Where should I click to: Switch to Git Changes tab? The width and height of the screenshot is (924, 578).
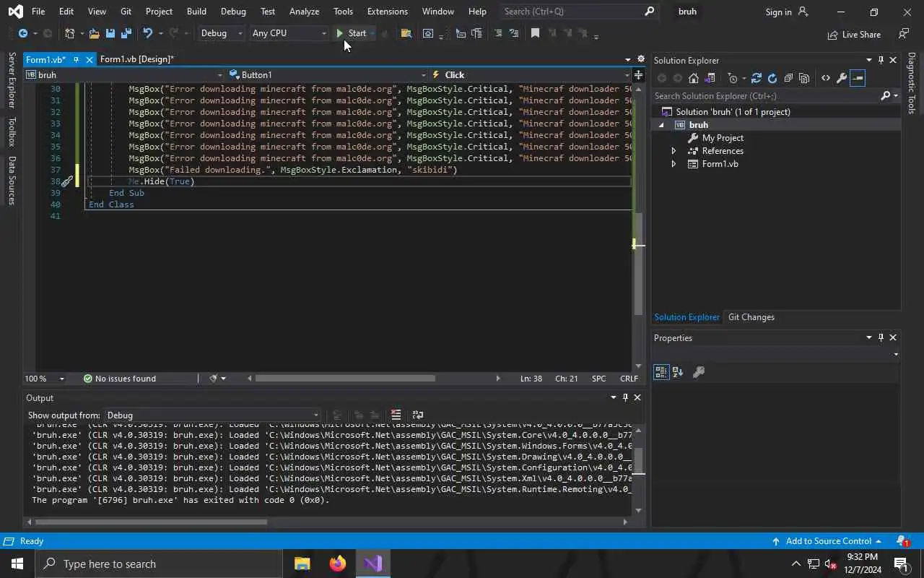click(x=751, y=317)
